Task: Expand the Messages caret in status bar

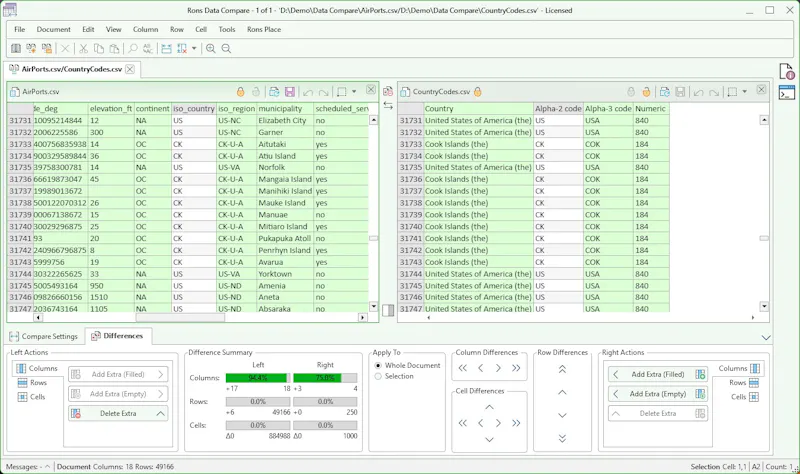Action: (47, 466)
